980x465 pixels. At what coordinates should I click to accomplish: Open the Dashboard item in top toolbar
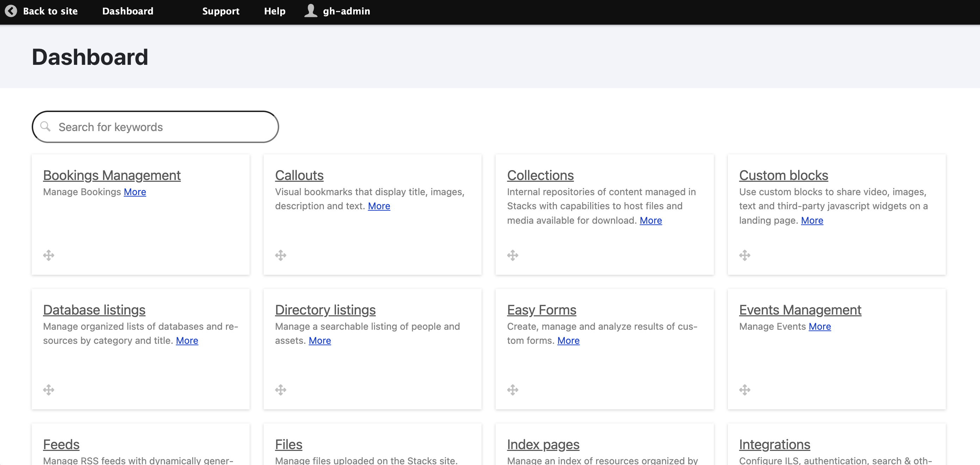click(x=128, y=11)
